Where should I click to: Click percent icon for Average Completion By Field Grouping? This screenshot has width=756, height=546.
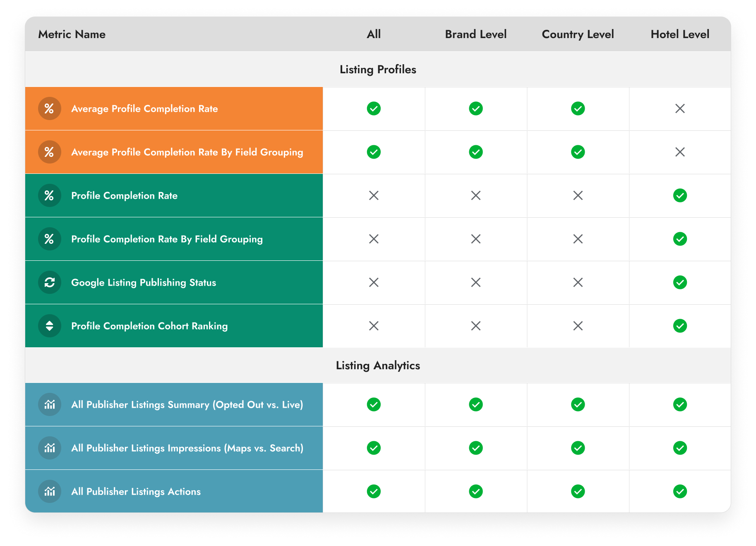click(49, 152)
